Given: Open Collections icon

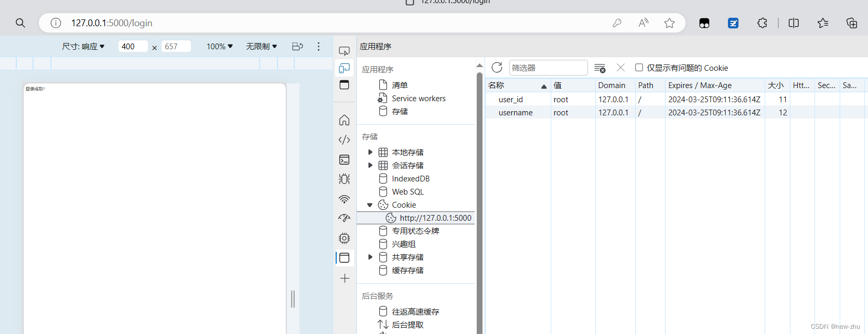Looking at the screenshot, I should [x=852, y=23].
